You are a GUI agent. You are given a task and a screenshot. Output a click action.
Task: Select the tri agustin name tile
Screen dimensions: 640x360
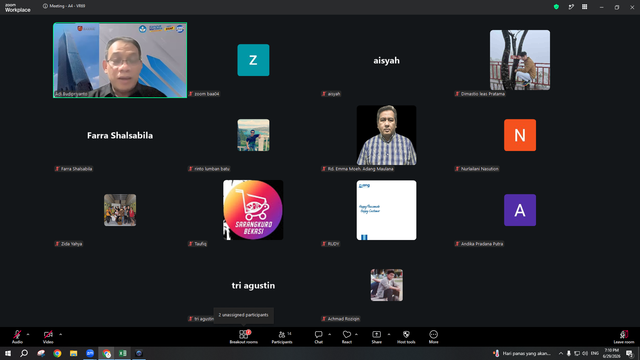pos(253,285)
